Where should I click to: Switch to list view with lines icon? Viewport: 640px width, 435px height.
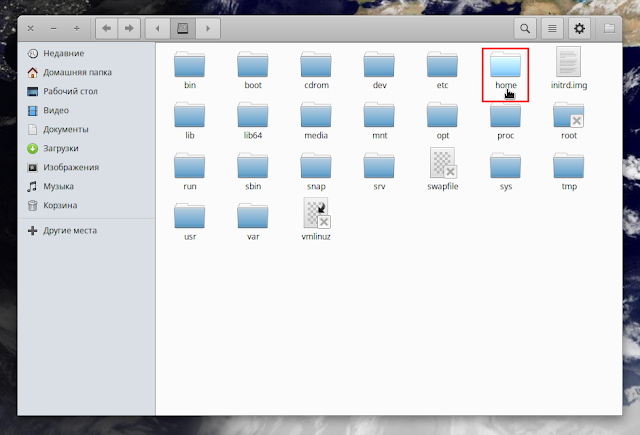click(552, 29)
